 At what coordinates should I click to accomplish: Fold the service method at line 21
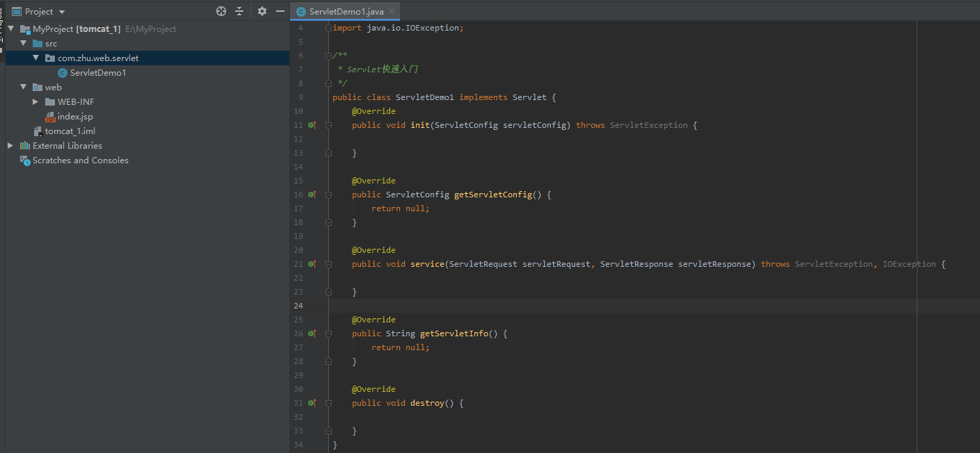[328, 264]
